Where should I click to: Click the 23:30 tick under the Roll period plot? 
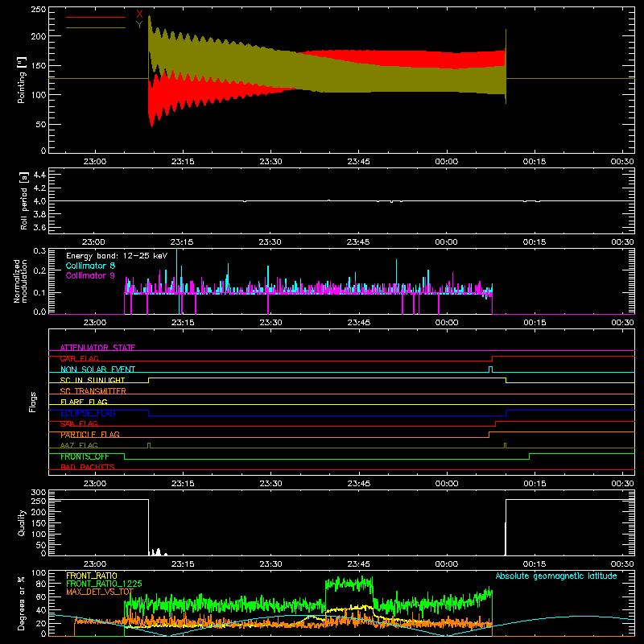pos(270,242)
